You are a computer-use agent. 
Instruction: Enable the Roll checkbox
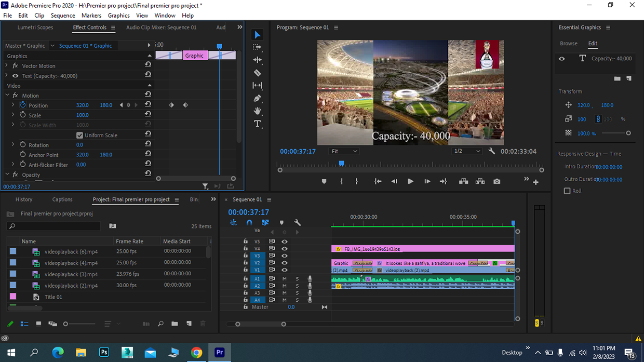point(567,191)
